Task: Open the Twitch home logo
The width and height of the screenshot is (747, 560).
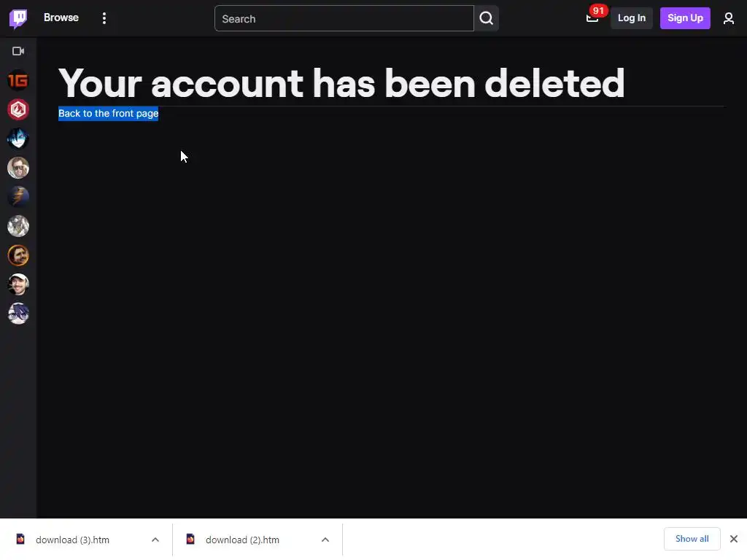Action: 18,18
